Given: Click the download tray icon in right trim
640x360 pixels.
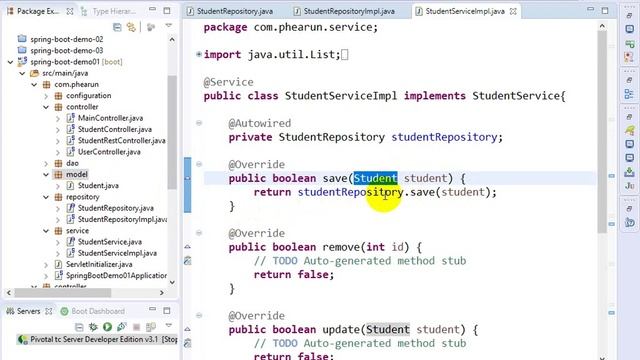Looking at the screenshot, I should pyautogui.click(x=629, y=172).
